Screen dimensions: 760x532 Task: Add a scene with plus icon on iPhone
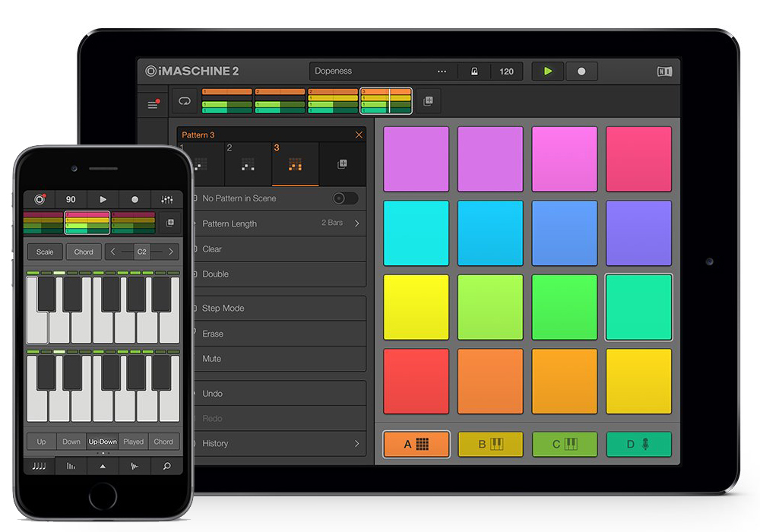pos(170,223)
